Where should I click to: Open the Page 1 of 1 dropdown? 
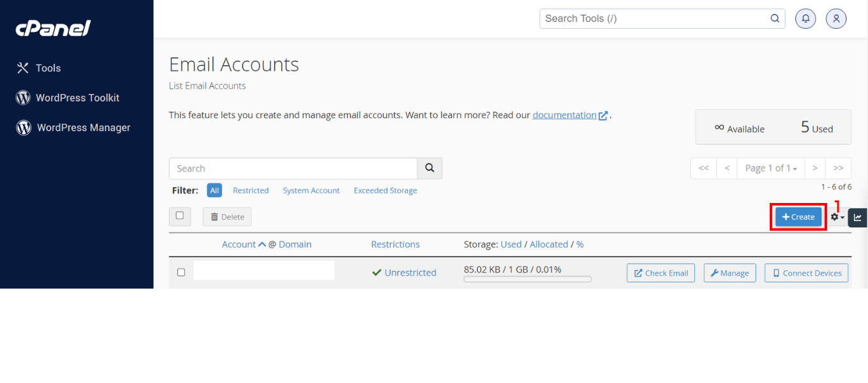(770, 169)
